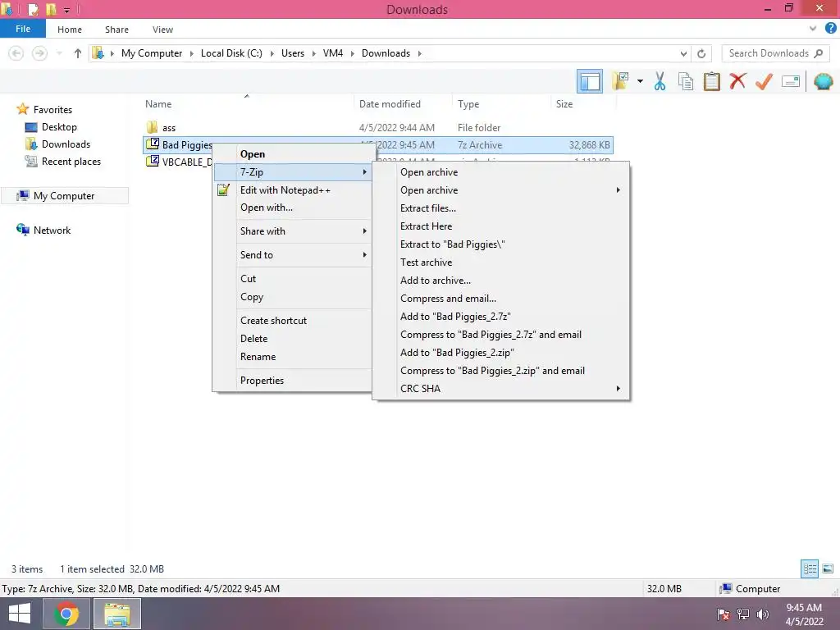Screen dimensions: 840x630
Task: Click the teal shell toolbar icon
Action: (x=823, y=81)
